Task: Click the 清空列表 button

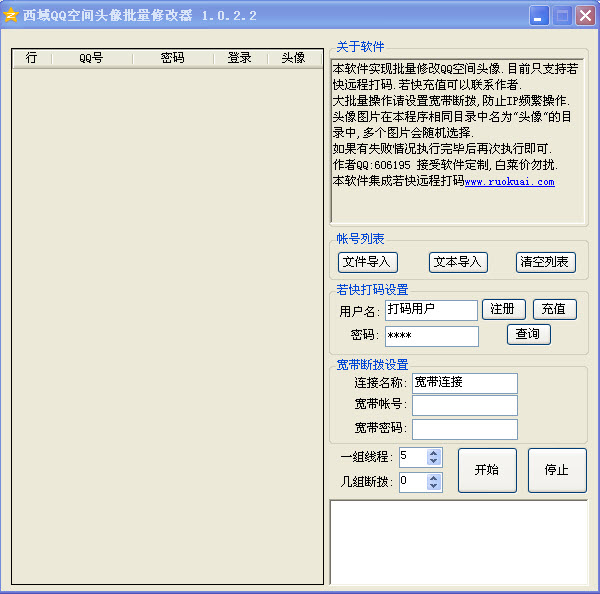Action: (546, 263)
